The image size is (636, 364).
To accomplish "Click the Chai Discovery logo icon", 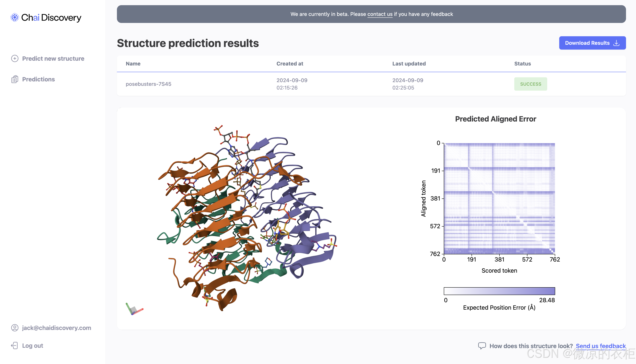I will coord(14,18).
